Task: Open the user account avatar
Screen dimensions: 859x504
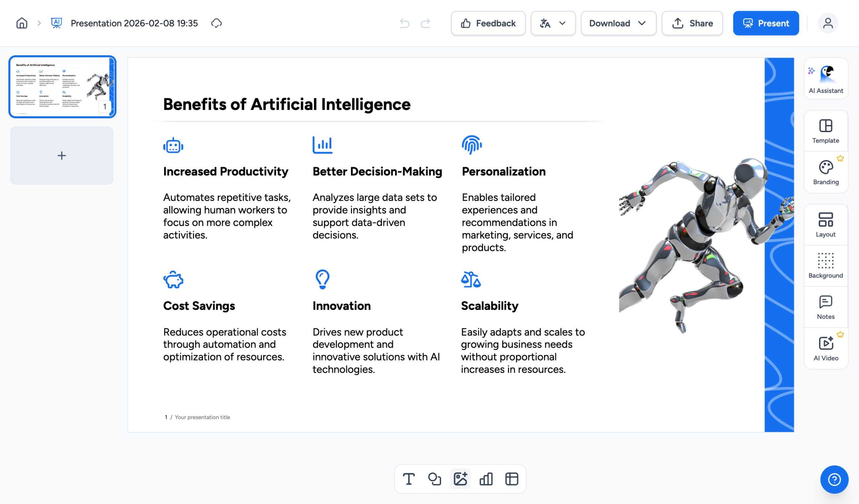Action: 828,23
